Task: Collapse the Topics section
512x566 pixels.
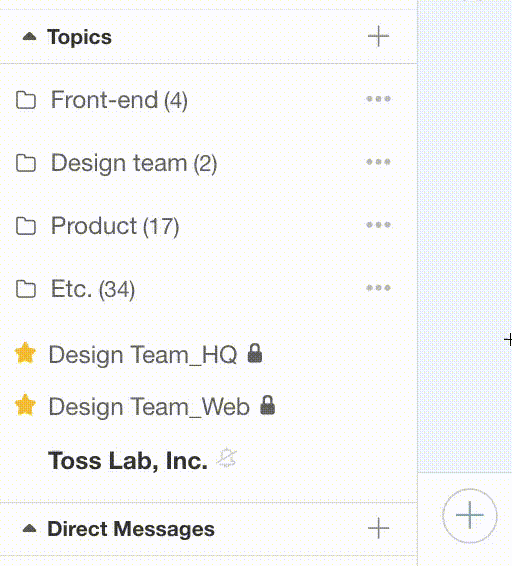Action: tap(29, 36)
